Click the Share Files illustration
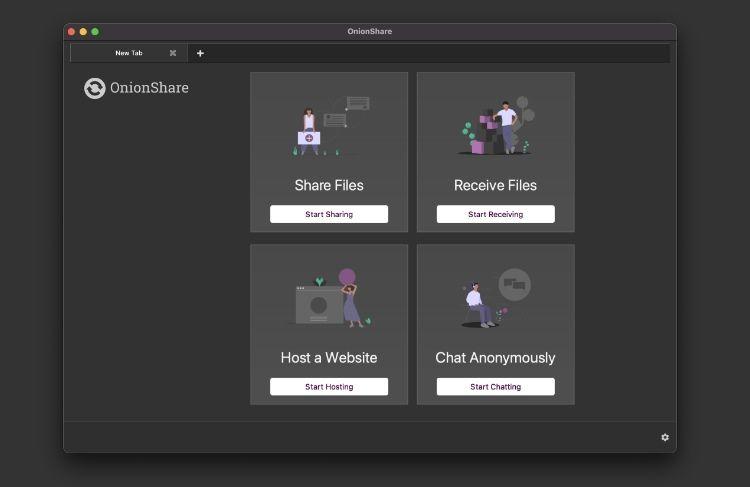 click(329, 126)
